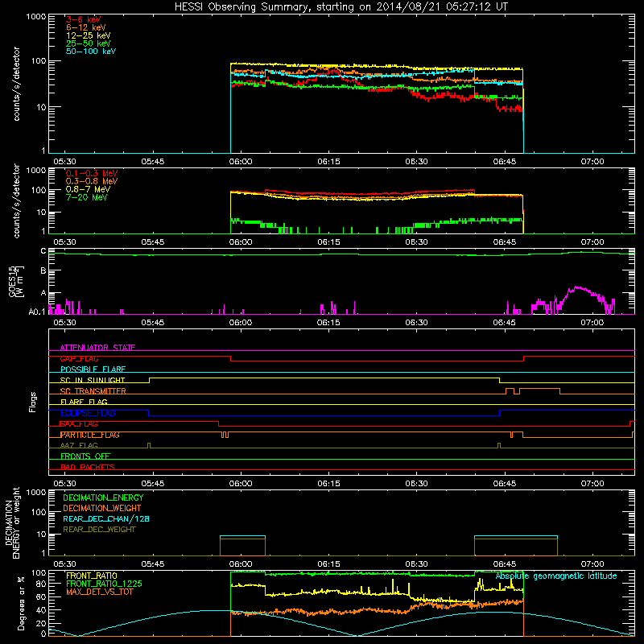
Task: Click the 7-20 MeV legend label
Action: (x=86, y=197)
